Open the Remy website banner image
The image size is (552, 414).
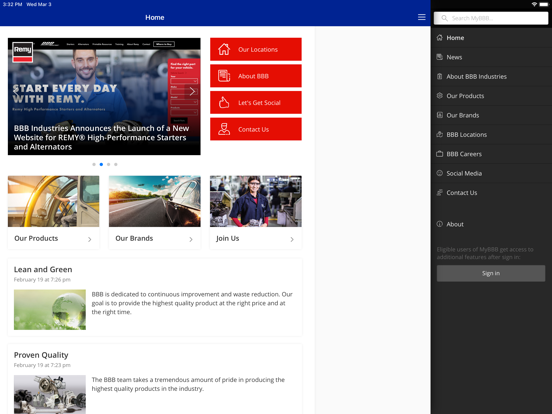pyautogui.click(x=104, y=96)
